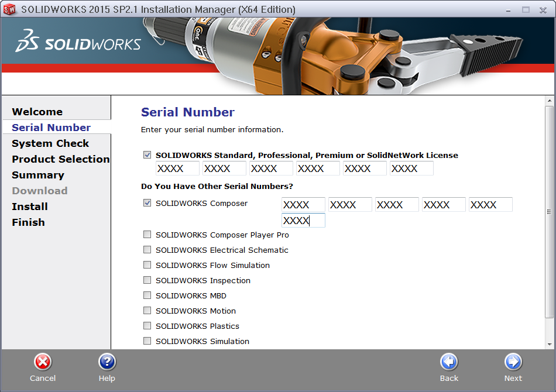Click the grayed-out Download step
556x392 pixels.
[40, 191]
